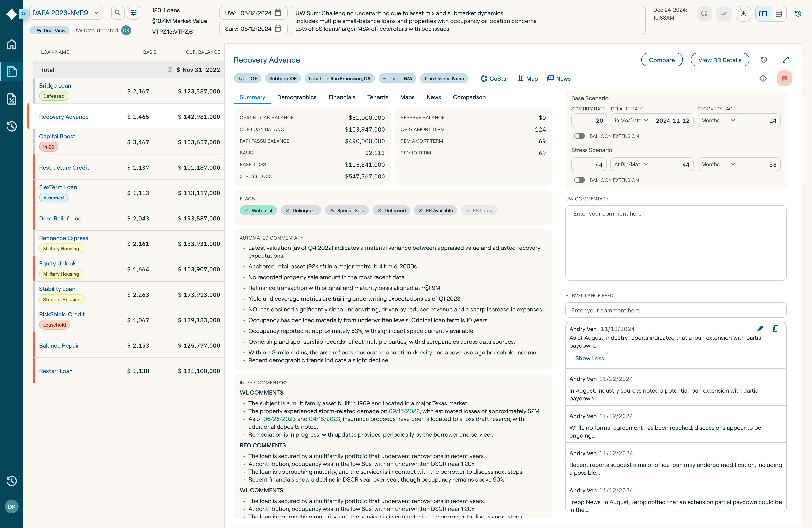Open the 'At Bln/Mat' stress dropdown

pyautogui.click(x=631, y=164)
